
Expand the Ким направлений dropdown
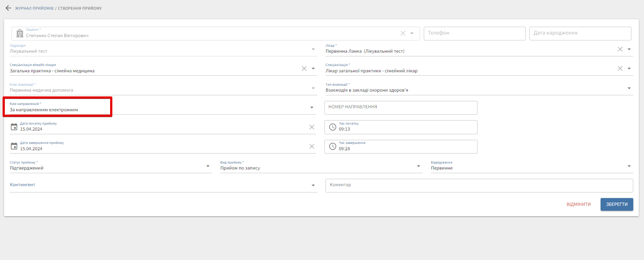pyautogui.click(x=311, y=108)
